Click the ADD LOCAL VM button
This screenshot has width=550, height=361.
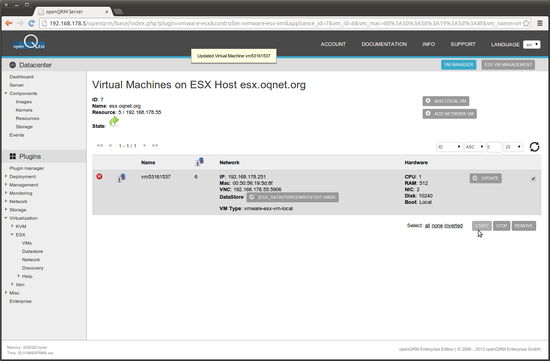445,101
